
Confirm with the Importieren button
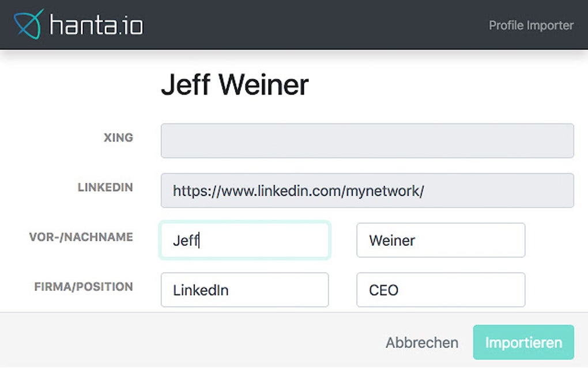click(x=523, y=342)
